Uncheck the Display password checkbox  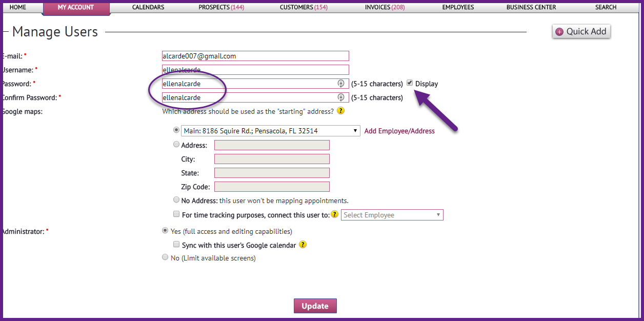(x=410, y=83)
